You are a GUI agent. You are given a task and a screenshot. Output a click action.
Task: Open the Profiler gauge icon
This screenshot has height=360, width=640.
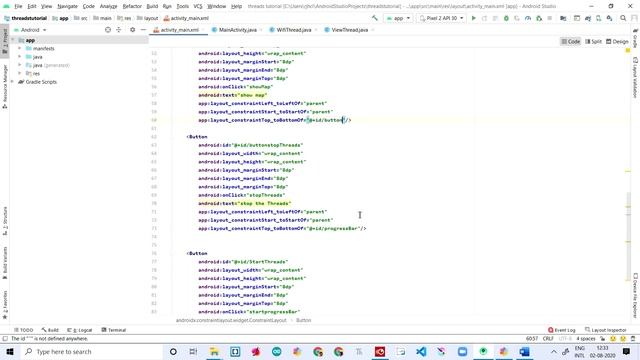(x=528, y=18)
